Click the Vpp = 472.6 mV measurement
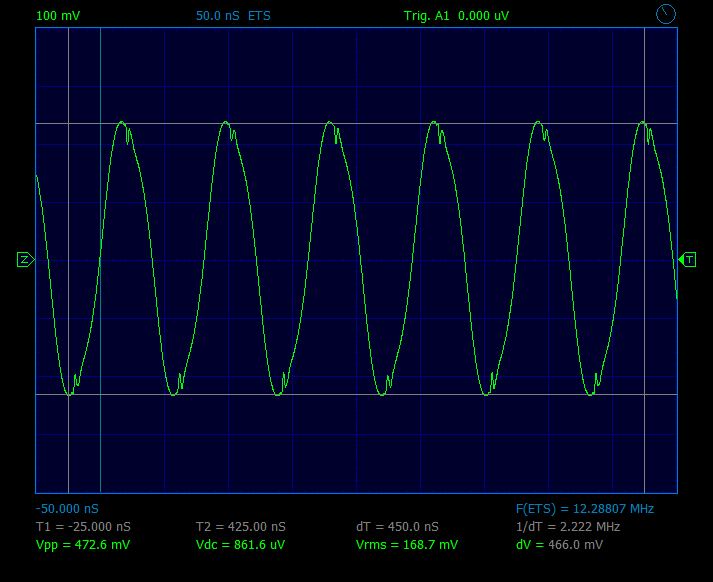 click(x=83, y=545)
